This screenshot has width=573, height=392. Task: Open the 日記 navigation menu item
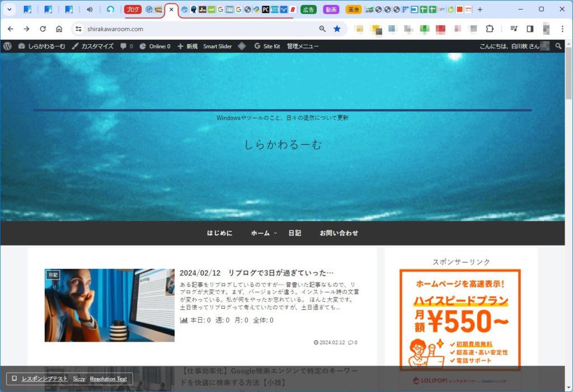pos(294,233)
